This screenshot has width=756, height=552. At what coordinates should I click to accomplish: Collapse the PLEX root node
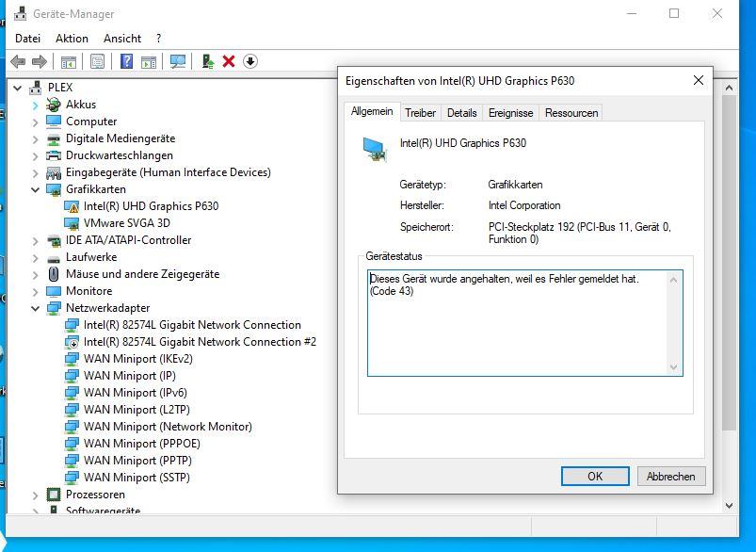[17, 89]
